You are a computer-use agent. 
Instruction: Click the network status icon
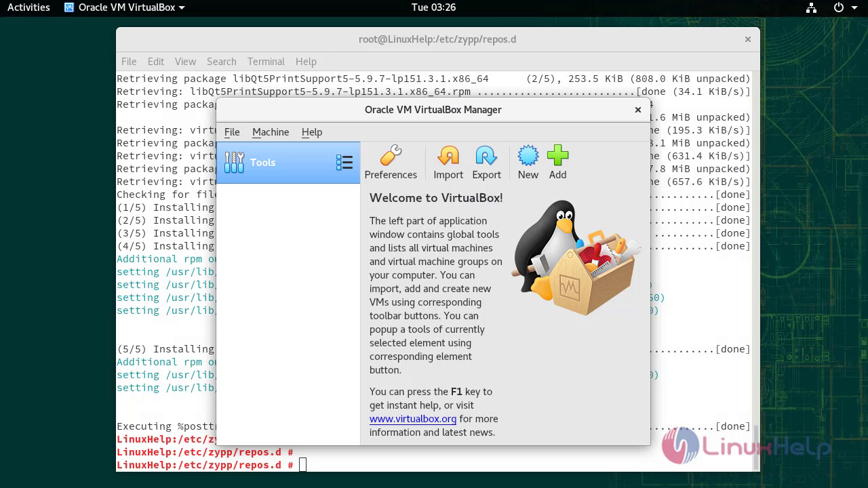pyautogui.click(x=811, y=7)
